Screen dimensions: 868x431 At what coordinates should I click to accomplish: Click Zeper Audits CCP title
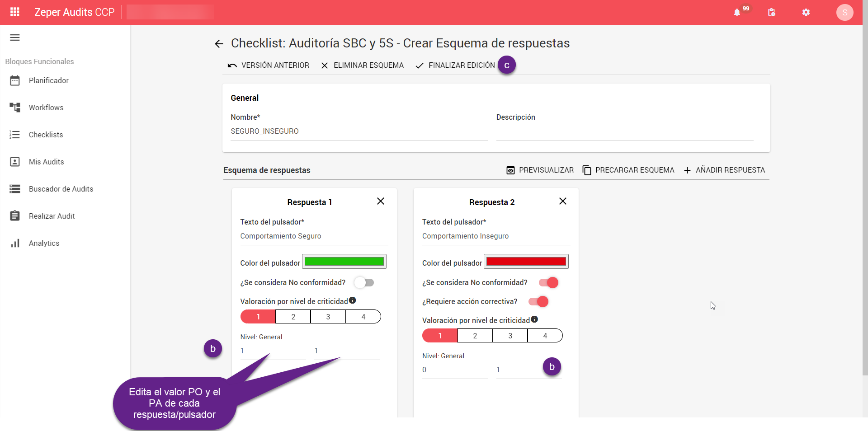click(75, 12)
